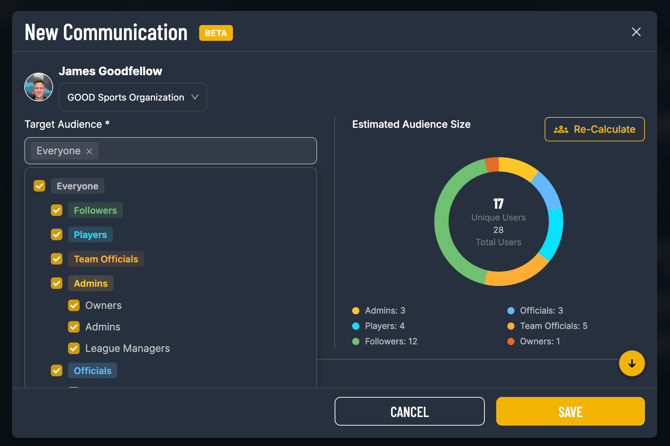Click the yellow scroll-down arrow icon
The image size is (670, 446).
631,363
